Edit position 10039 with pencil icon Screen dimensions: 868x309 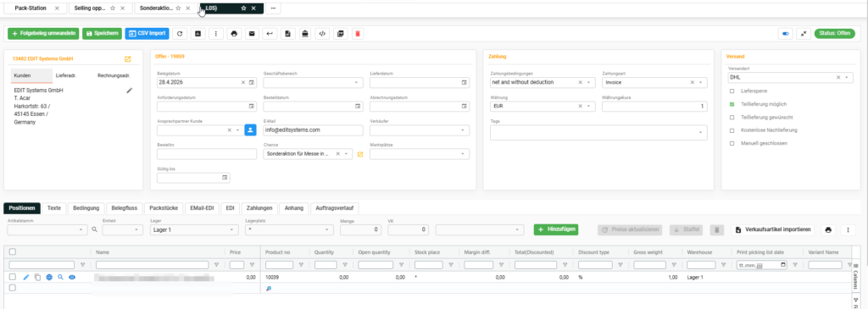pyautogui.click(x=26, y=277)
